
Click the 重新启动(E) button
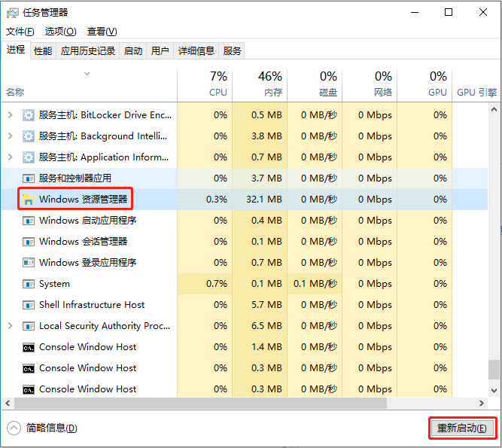tap(462, 428)
